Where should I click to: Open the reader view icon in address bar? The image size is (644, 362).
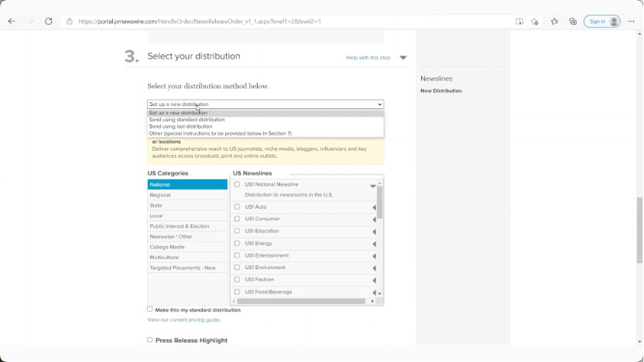(519, 22)
